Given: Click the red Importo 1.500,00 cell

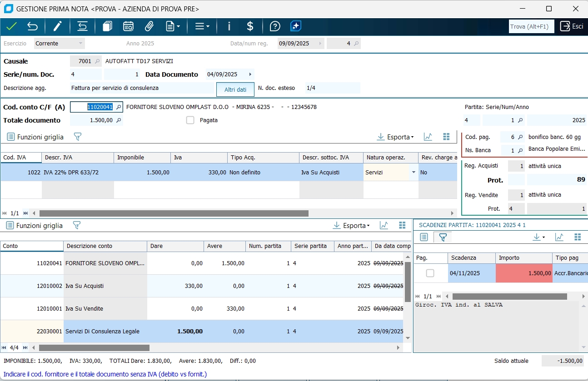Looking at the screenshot, I should coord(523,273).
